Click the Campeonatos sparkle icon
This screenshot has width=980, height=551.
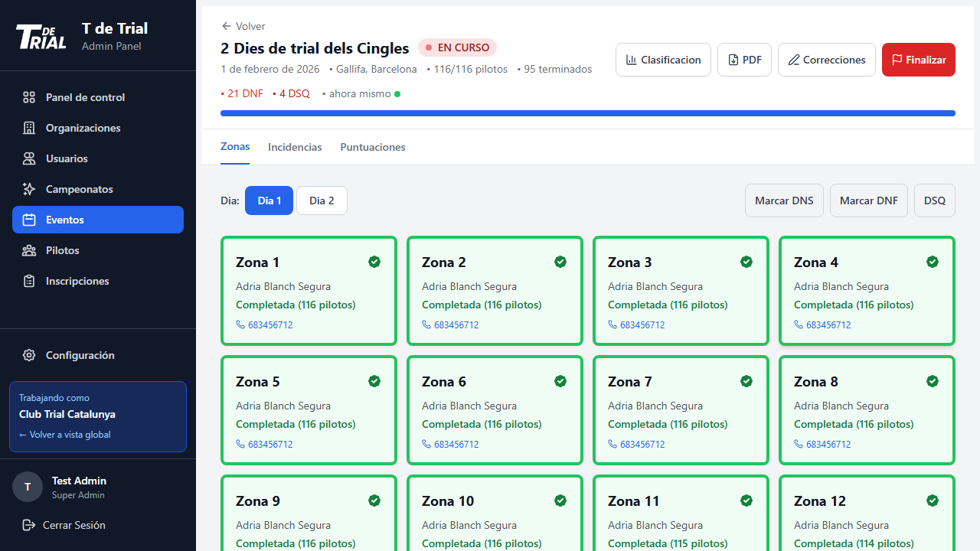click(x=29, y=189)
